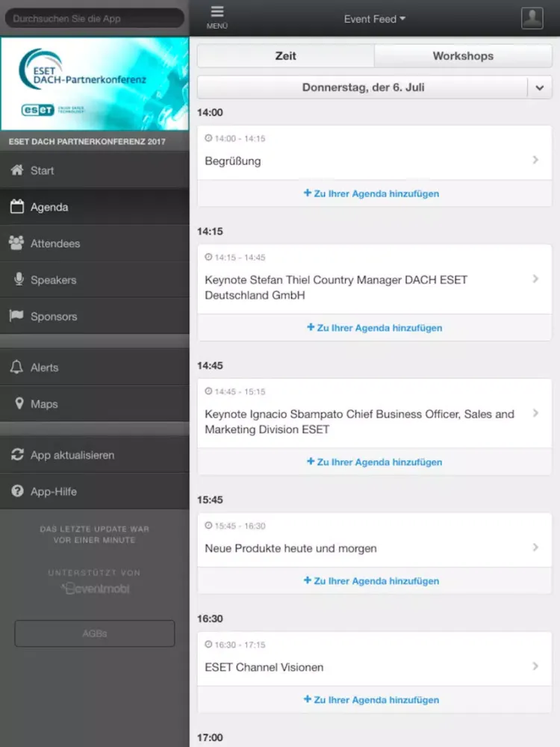Image resolution: width=560 pixels, height=747 pixels.
Task: Select Alerts in the sidebar
Action: point(94,368)
